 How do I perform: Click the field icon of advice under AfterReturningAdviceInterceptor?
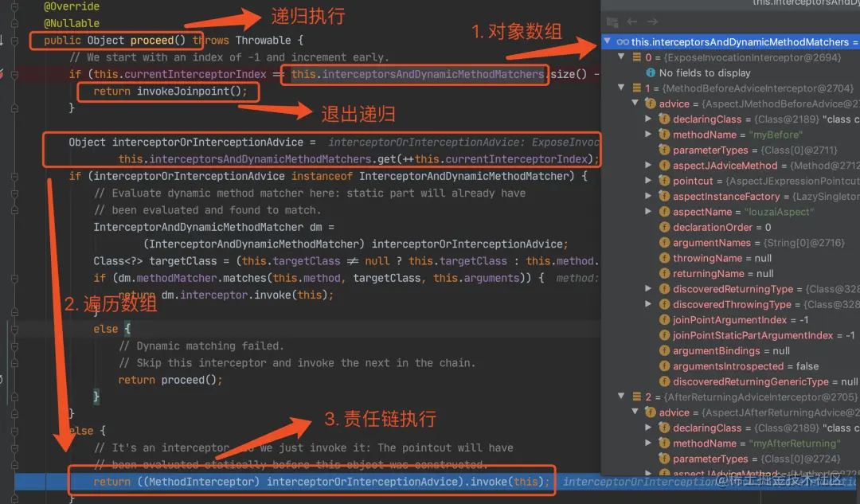[x=651, y=412]
